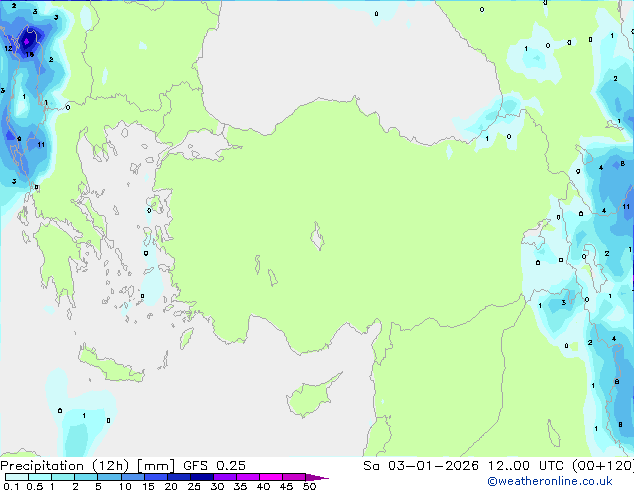The height and width of the screenshot is (490, 634).
Task: Click the "45" legend scale label
Action: (286, 486)
